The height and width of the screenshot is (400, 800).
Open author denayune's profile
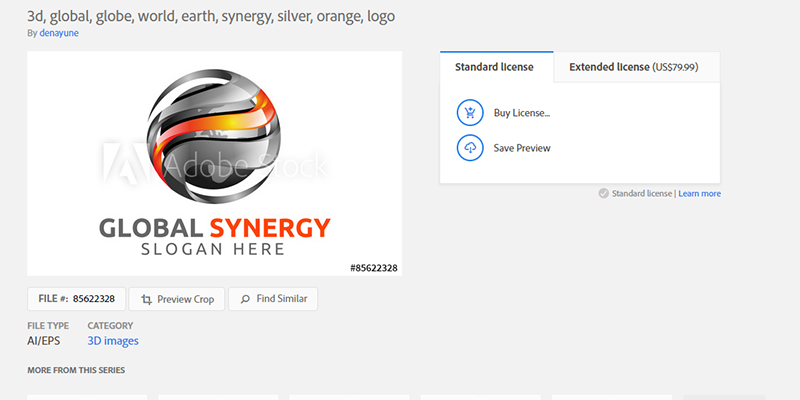tap(59, 33)
